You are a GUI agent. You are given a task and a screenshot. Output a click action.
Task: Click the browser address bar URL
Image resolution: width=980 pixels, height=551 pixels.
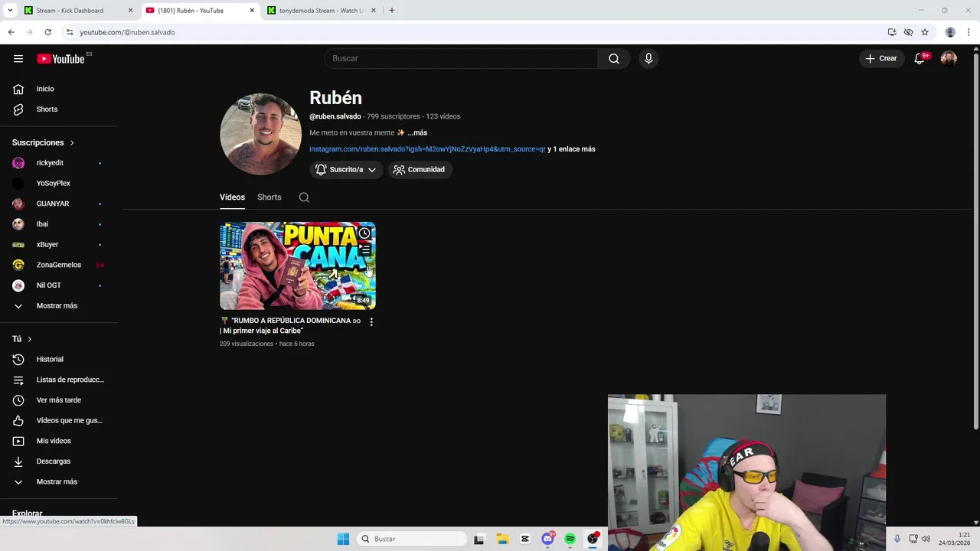(x=127, y=32)
